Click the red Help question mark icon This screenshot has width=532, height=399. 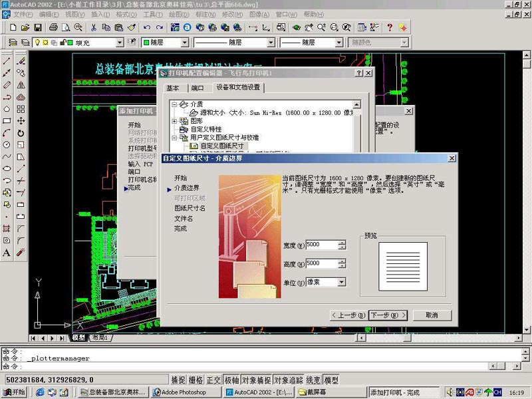[390, 27]
